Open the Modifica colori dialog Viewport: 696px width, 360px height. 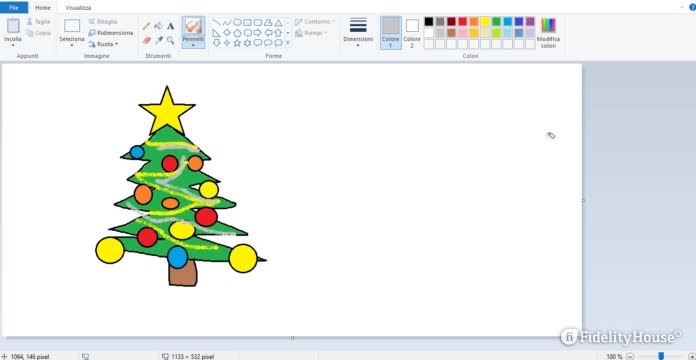pyautogui.click(x=548, y=33)
